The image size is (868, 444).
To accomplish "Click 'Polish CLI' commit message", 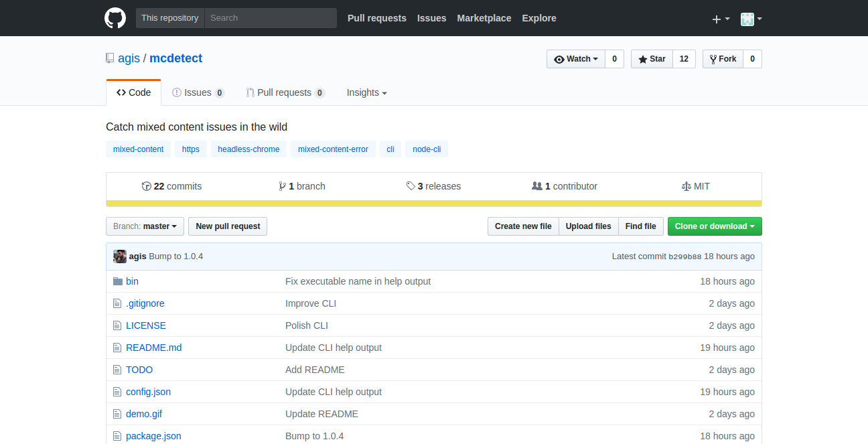I will point(307,325).
